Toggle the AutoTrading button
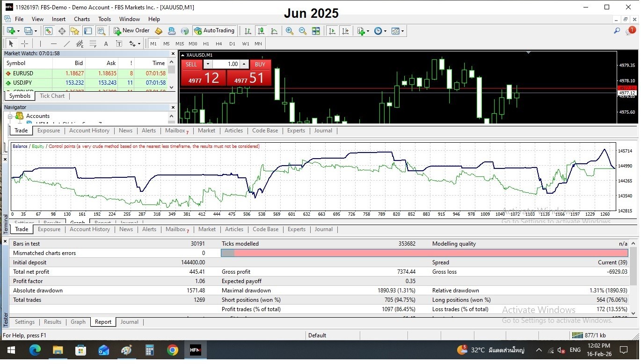 [x=214, y=31]
